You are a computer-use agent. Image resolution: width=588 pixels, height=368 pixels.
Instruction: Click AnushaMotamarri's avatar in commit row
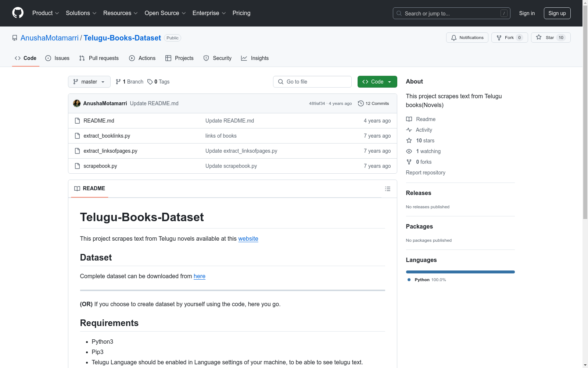click(x=77, y=103)
